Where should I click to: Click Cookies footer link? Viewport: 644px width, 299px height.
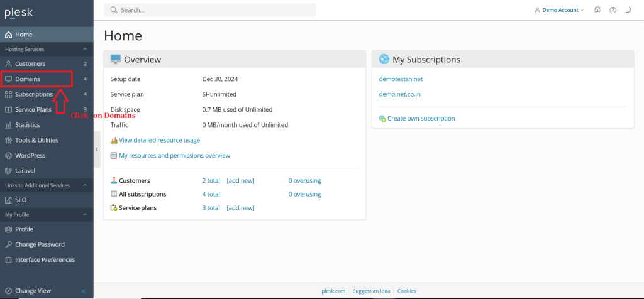pyautogui.click(x=407, y=291)
